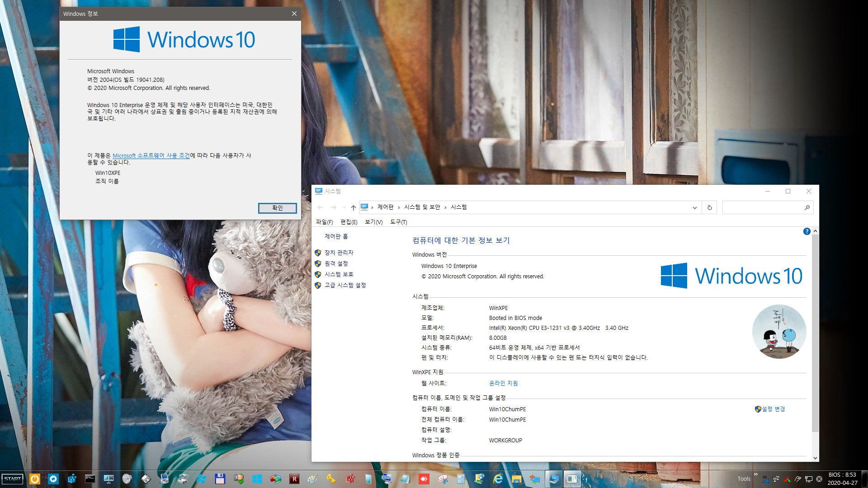
Task: Open the 도구(T) menu
Action: [398, 222]
